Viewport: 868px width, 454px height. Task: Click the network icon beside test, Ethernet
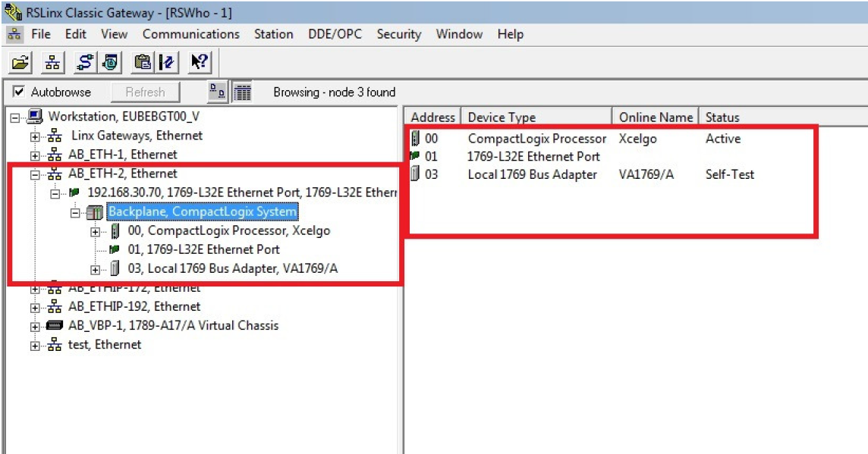point(55,345)
